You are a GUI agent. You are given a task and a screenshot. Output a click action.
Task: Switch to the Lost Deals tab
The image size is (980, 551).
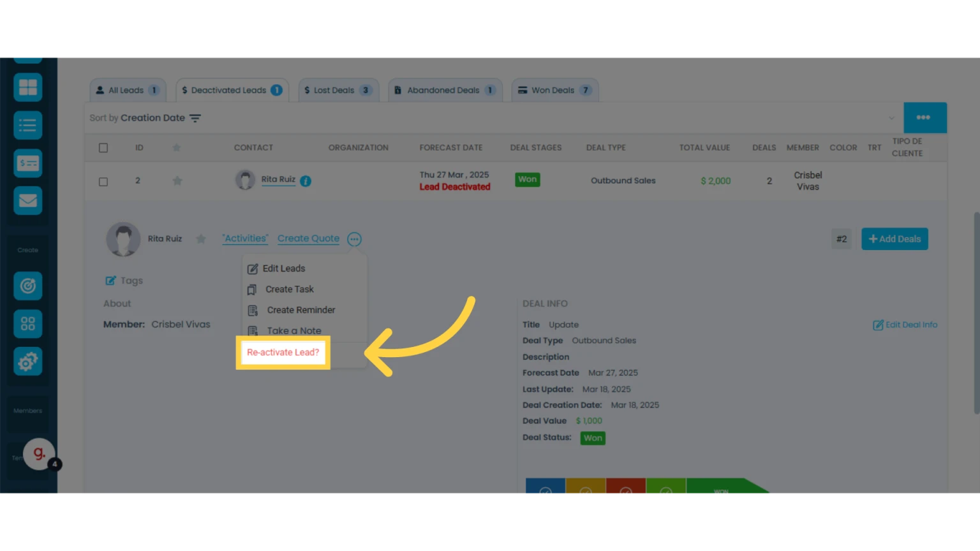(x=338, y=90)
